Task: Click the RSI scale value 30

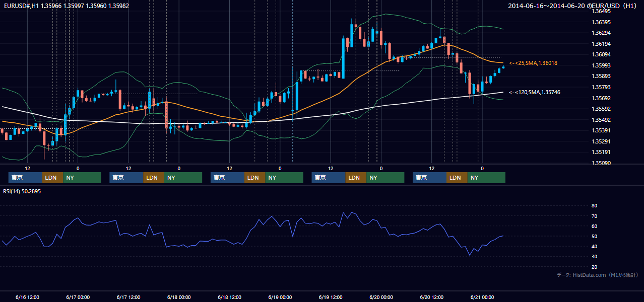Action: pos(594,256)
